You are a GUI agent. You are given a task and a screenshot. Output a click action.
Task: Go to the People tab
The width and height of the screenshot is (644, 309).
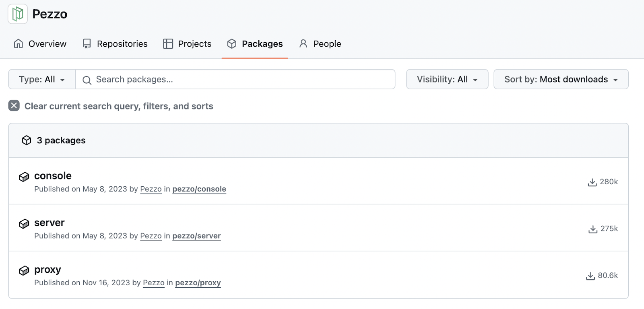tap(320, 44)
